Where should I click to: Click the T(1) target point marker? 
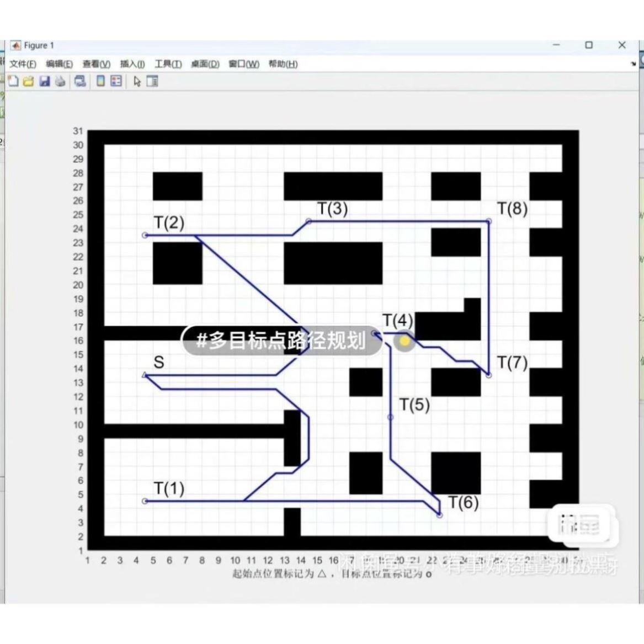coord(145,501)
